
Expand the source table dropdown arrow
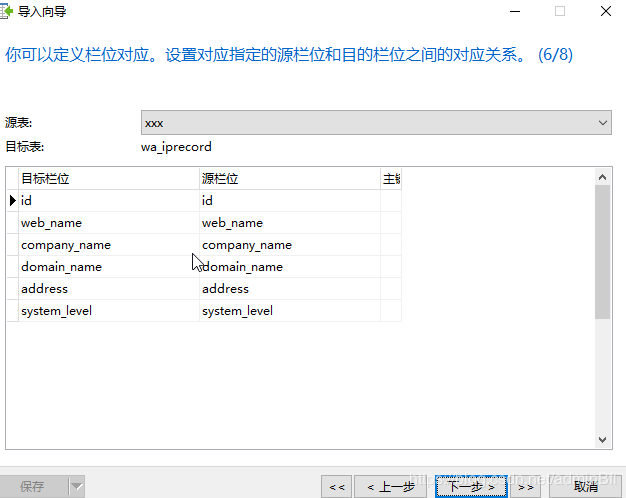[x=603, y=123]
